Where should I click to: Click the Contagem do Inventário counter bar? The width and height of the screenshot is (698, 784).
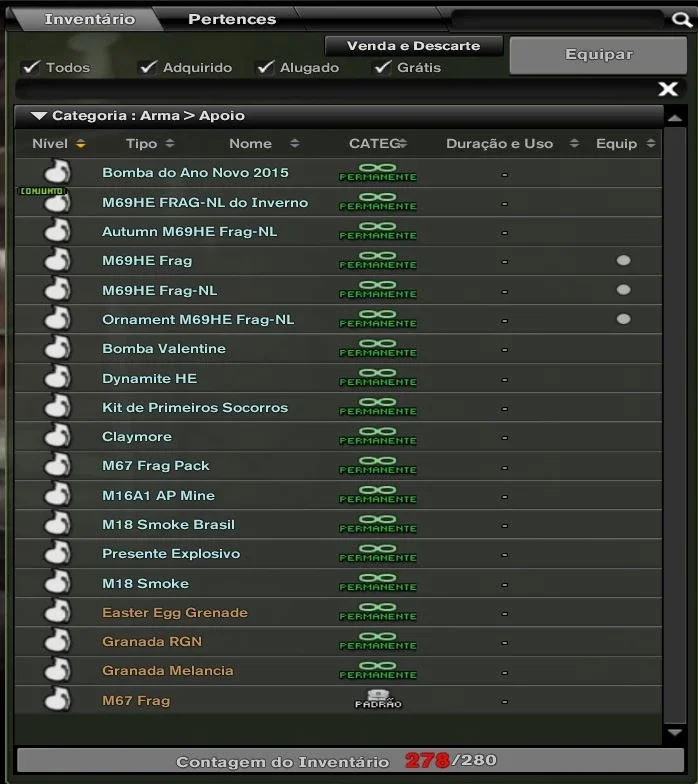[x=350, y=760]
